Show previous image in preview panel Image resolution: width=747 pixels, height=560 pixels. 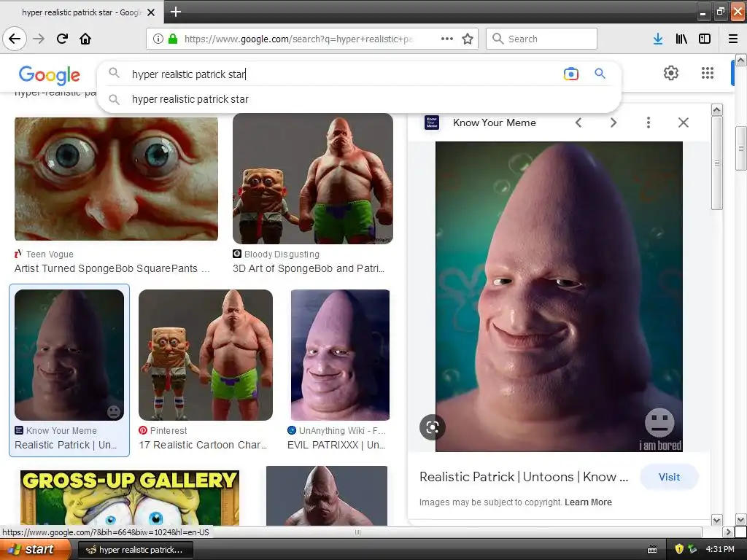(578, 122)
